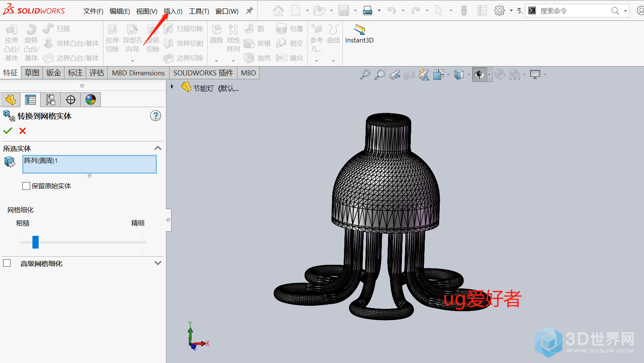
Task: Click the 精细 end of refinement slider track
Action: click(x=143, y=242)
